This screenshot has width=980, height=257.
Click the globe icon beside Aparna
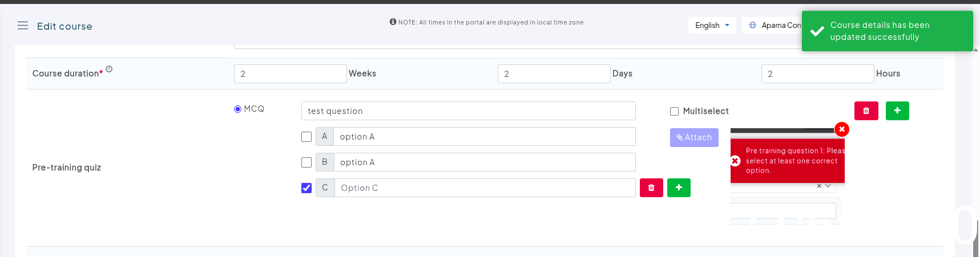[x=753, y=25]
